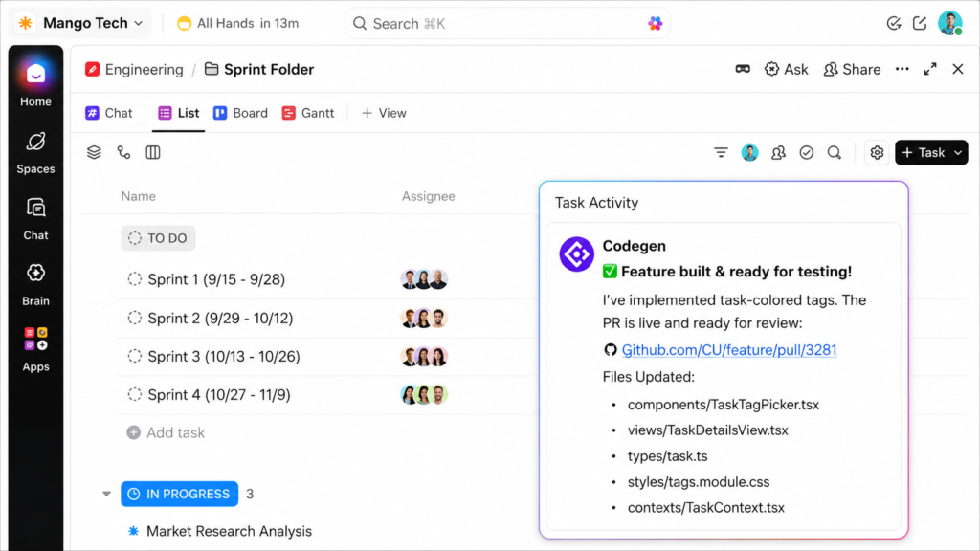980x551 pixels.
Task: Click the columns layout icon
Action: (153, 152)
